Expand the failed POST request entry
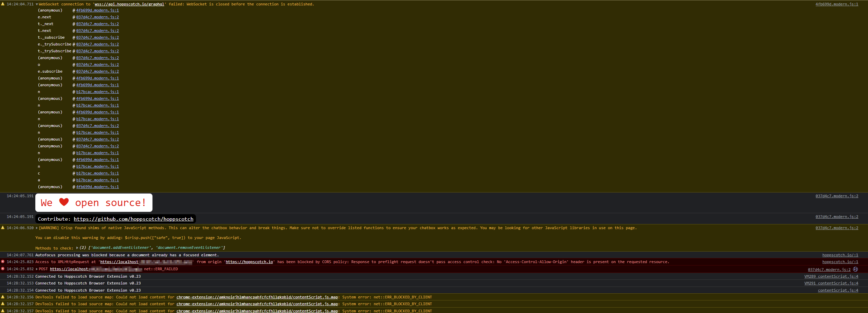 pos(37,269)
